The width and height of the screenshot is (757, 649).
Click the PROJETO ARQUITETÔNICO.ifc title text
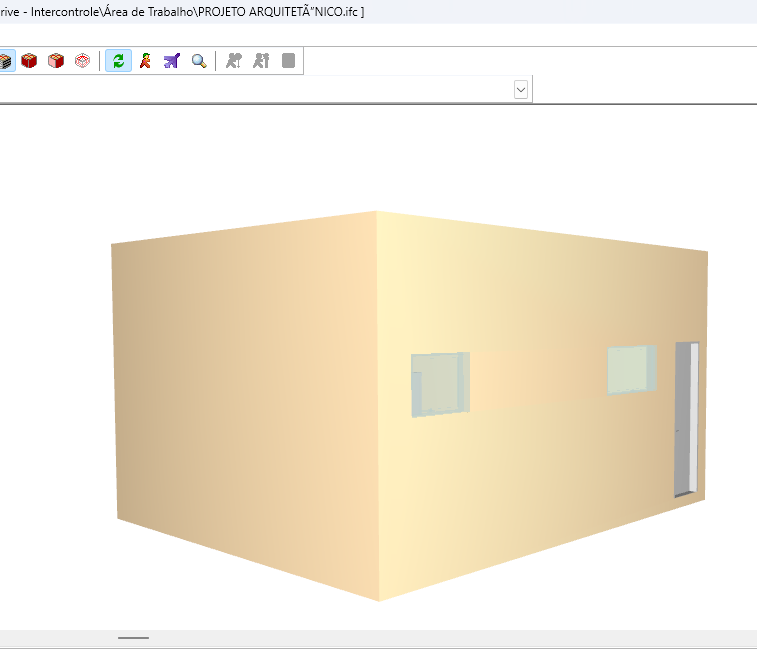[x=281, y=12]
